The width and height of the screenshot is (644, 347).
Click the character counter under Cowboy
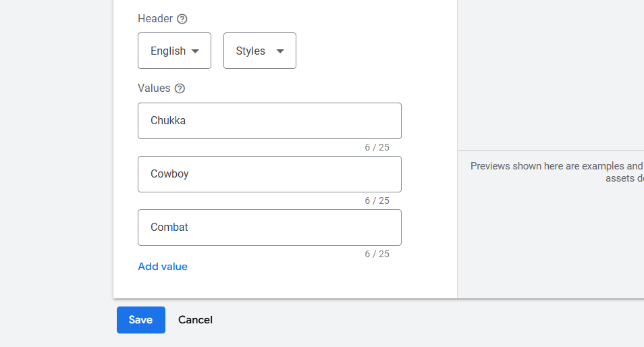tap(377, 201)
